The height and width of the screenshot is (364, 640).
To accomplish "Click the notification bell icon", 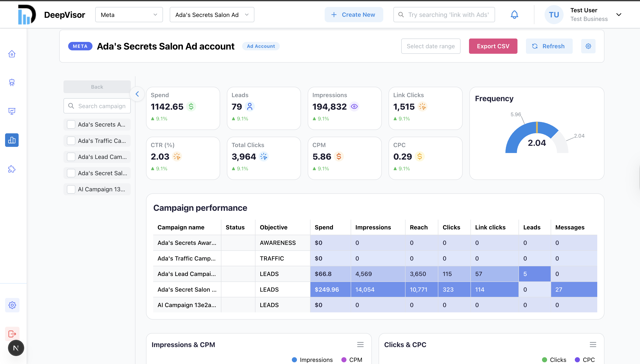I will (x=514, y=15).
